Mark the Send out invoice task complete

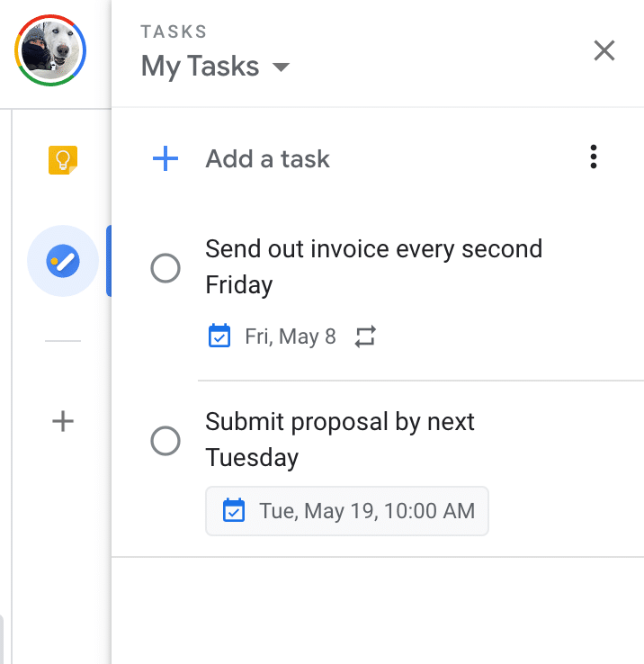pos(165,268)
